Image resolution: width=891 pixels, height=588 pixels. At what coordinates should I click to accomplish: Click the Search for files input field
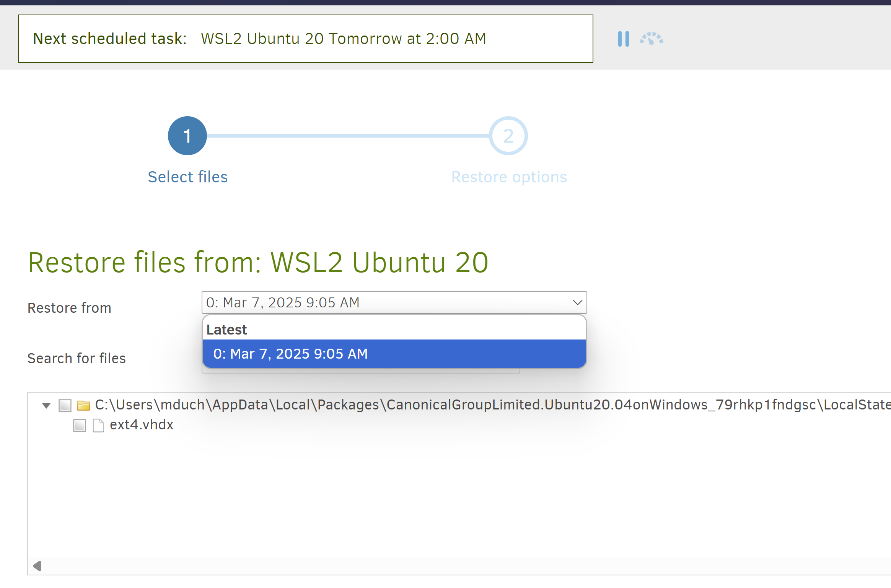point(360,370)
